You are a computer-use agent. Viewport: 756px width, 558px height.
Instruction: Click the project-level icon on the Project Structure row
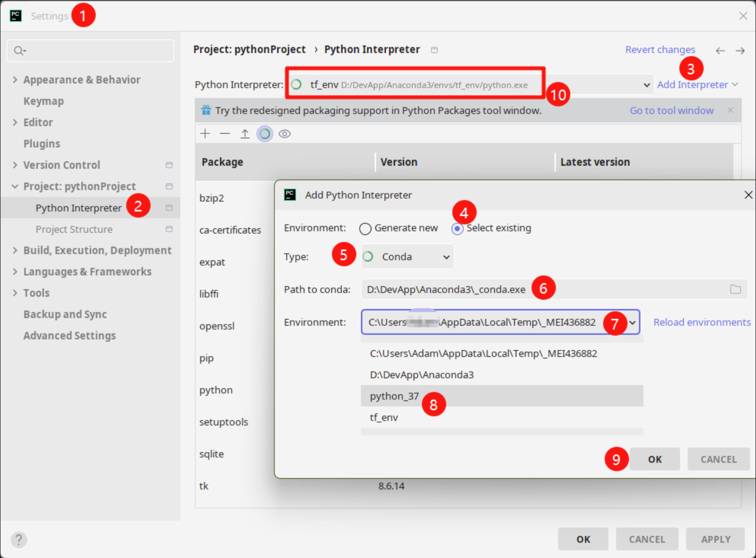coord(169,229)
